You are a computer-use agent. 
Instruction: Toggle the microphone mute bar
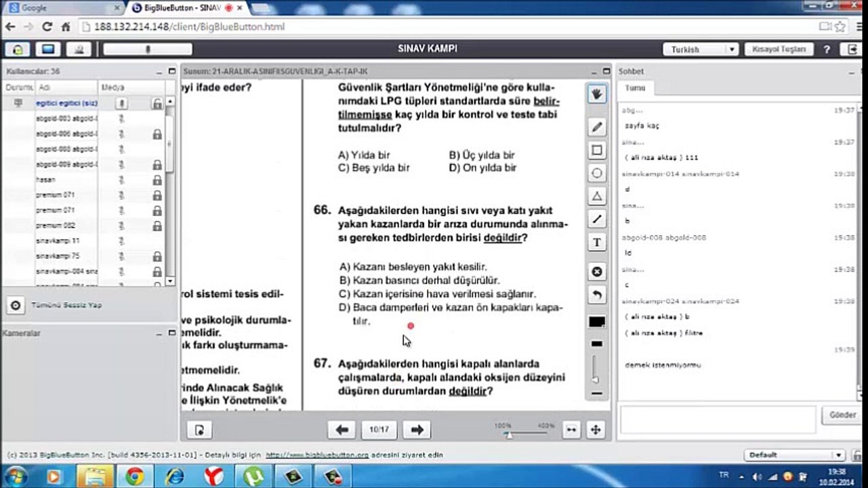point(148,49)
